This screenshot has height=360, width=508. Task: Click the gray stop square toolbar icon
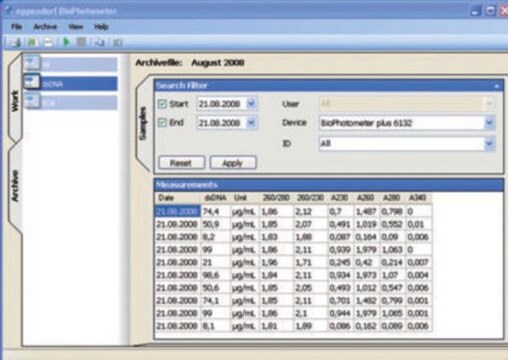(x=81, y=42)
